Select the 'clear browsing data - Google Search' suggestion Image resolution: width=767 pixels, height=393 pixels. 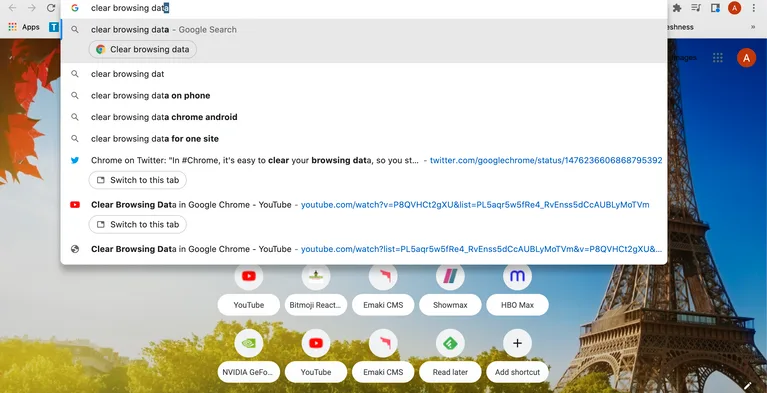[x=364, y=29]
